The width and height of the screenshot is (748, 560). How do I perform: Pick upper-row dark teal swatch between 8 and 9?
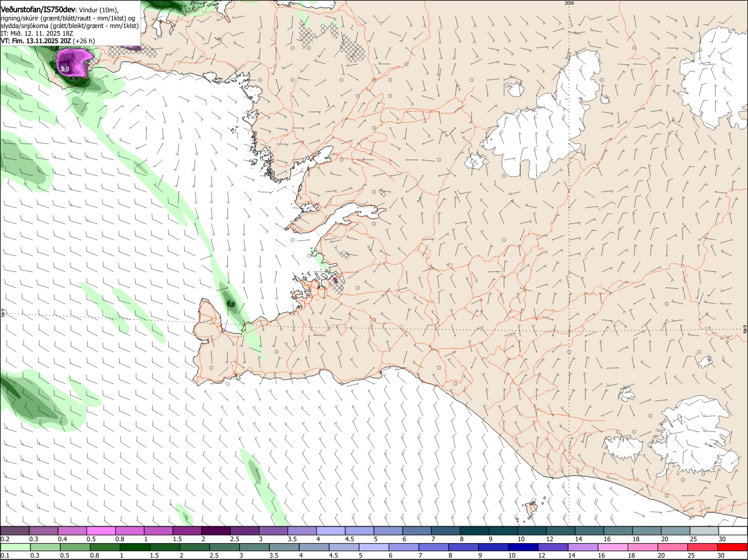point(475,531)
